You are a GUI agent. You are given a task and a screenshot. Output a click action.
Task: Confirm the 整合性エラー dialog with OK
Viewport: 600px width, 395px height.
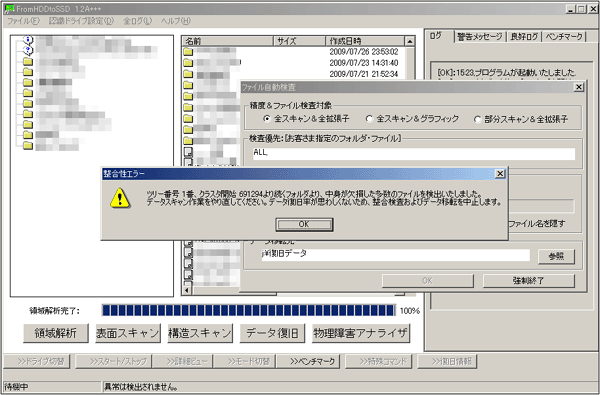[x=304, y=224]
